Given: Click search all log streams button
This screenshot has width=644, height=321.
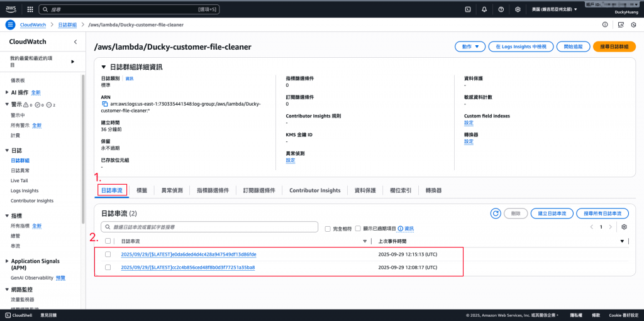Looking at the screenshot, I should 602,214.
